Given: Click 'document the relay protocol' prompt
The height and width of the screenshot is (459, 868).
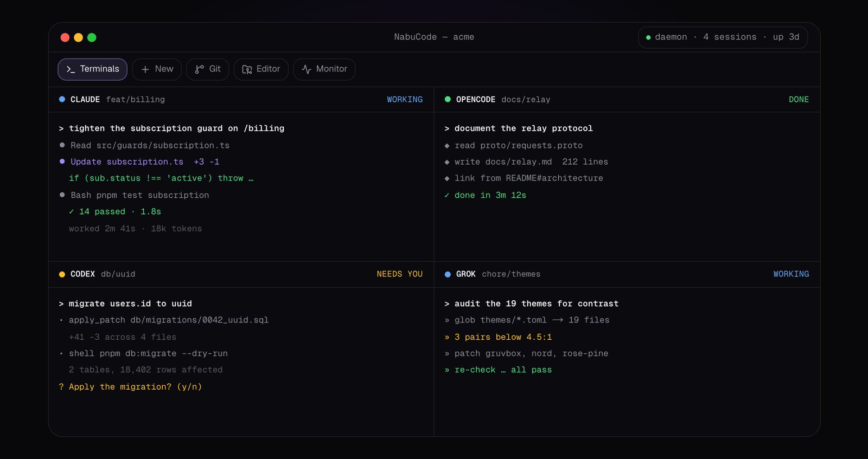Looking at the screenshot, I should coord(519,128).
